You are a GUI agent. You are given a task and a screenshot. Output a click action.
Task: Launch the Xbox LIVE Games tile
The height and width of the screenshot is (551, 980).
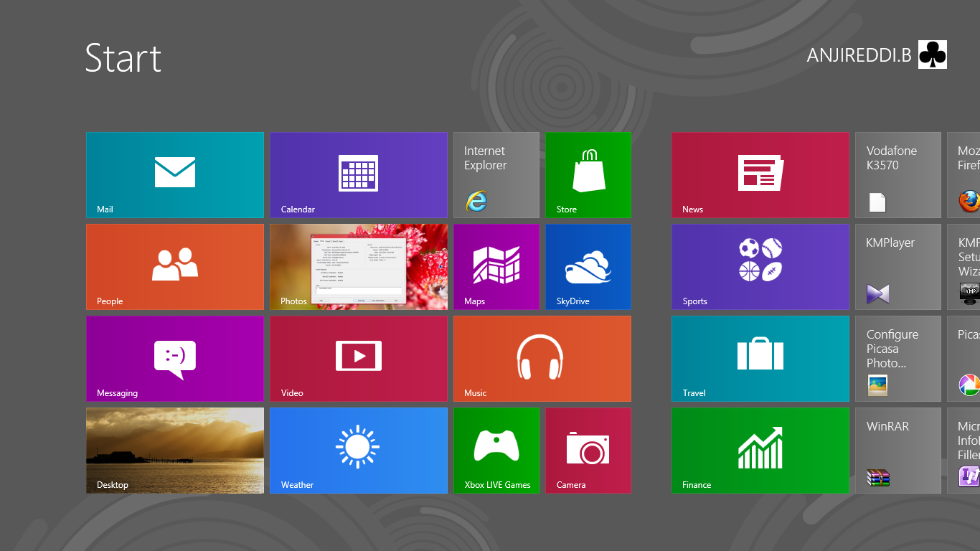pyautogui.click(x=496, y=451)
